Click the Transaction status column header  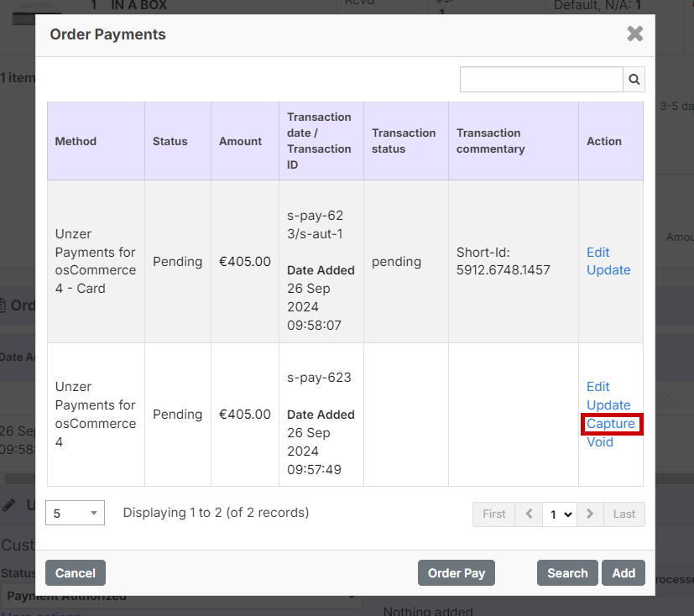(406, 141)
